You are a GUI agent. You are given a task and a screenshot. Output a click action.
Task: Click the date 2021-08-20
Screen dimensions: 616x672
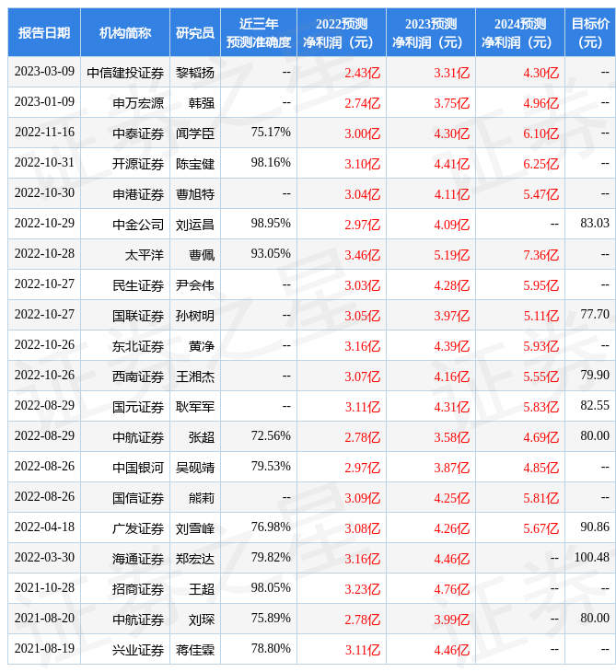pyautogui.click(x=44, y=619)
